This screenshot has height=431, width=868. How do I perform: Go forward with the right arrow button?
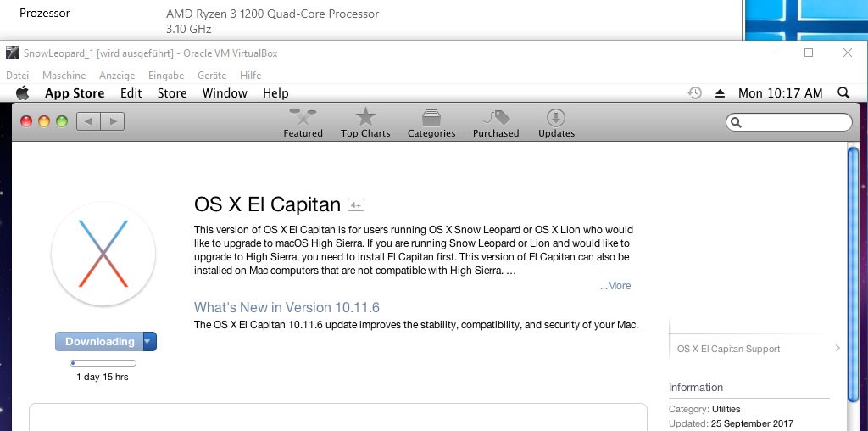(113, 121)
